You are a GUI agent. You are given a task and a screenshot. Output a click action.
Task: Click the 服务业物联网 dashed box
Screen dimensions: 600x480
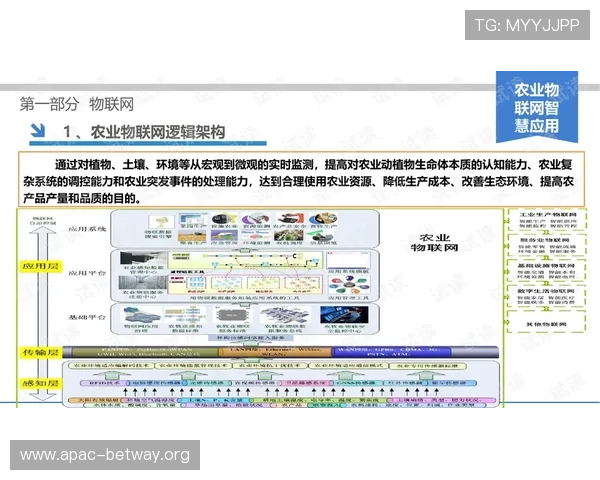[x=548, y=245]
